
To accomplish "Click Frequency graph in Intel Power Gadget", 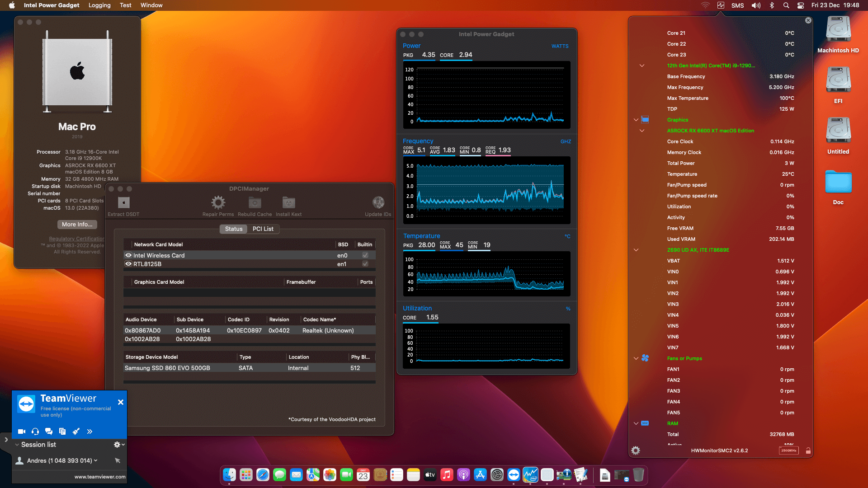I will pyautogui.click(x=486, y=190).
